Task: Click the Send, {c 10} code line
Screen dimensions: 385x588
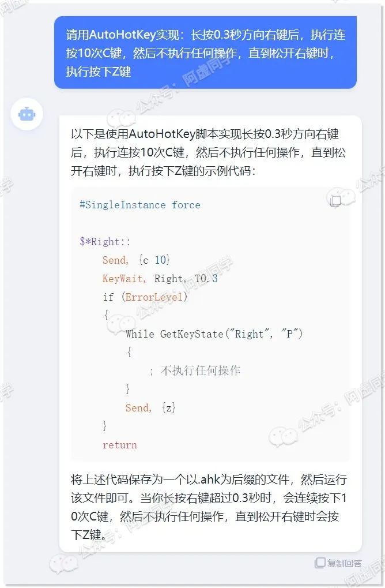Action: [x=137, y=260]
